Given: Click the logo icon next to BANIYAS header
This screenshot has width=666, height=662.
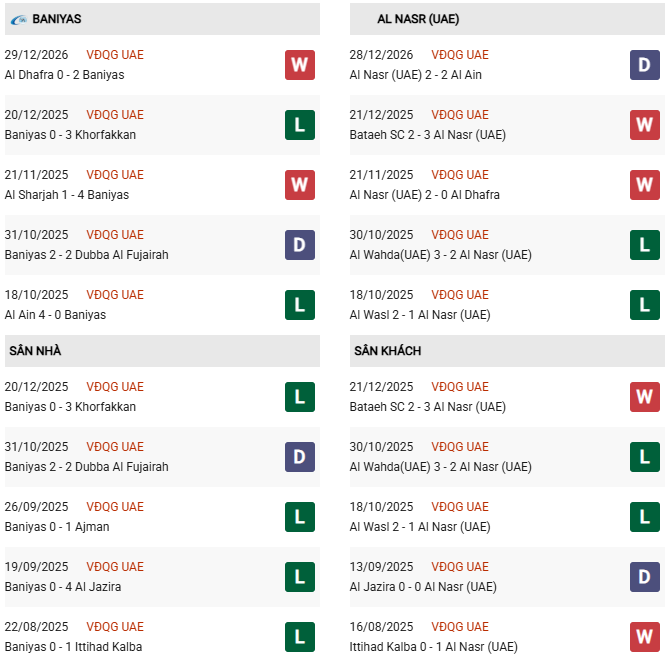Looking at the screenshot, I should pos(19,19).
